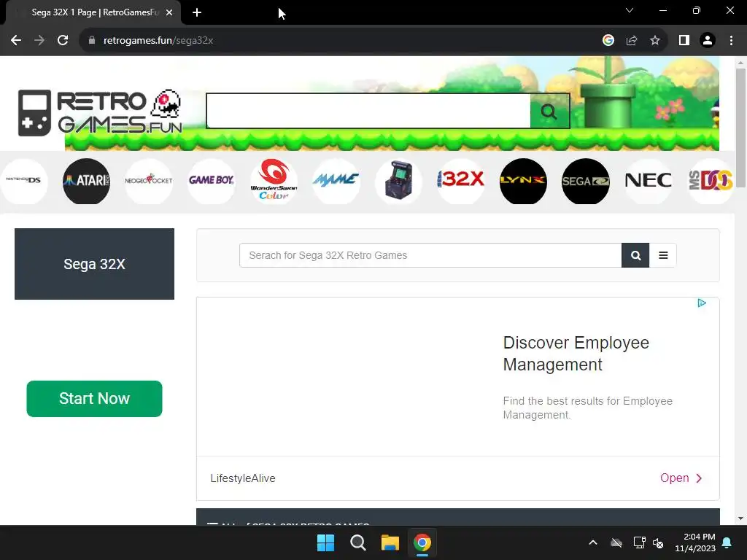
Task: Open Windows taskbar search
Action: point(357,542)
